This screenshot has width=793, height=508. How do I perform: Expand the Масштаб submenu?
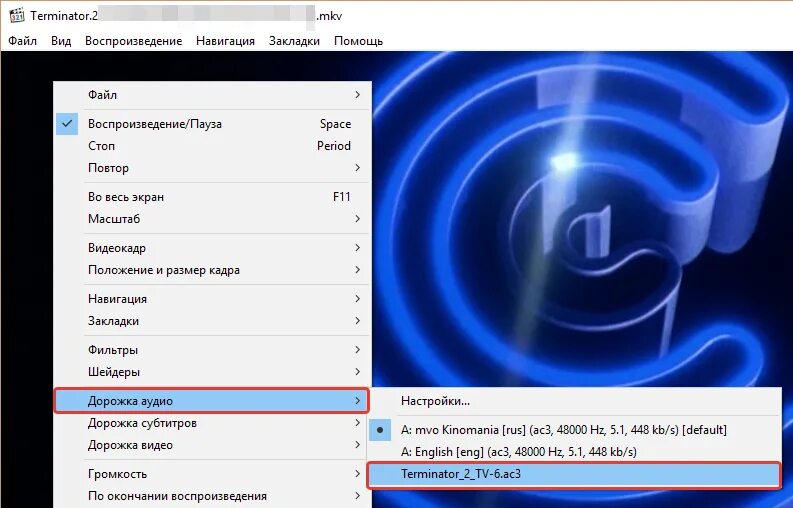[x=212, y=219]
